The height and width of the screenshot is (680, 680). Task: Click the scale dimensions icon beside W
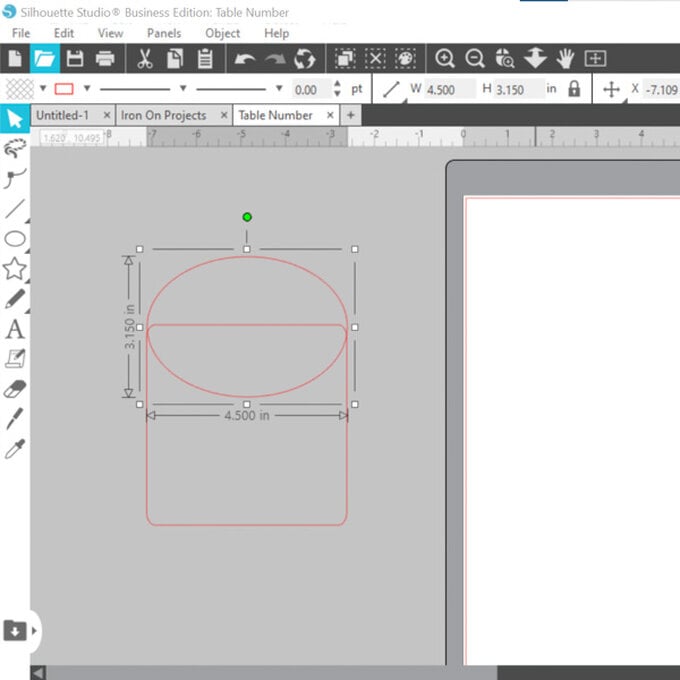[391, 89]
